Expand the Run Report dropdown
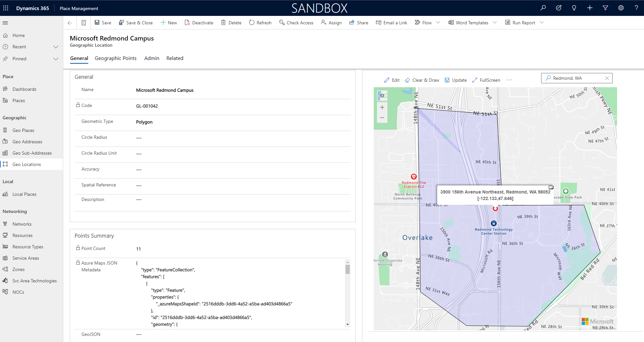Image resolution: width=644 pixels, height=342 pixels. pos(541,22)
